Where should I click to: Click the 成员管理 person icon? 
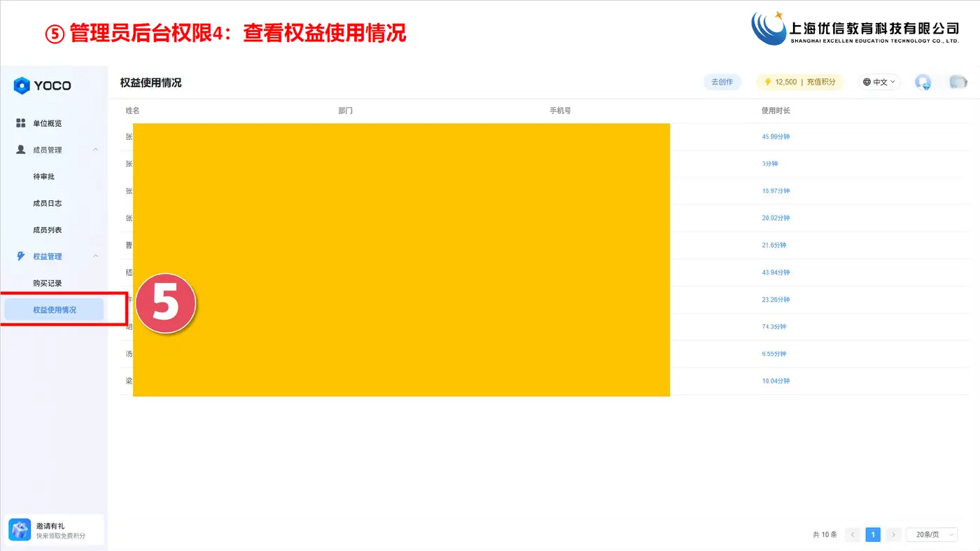pos(21,150)
